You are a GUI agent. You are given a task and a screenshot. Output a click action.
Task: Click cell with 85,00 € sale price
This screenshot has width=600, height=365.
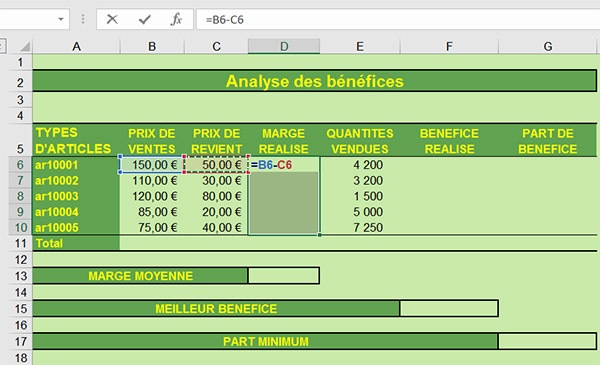[x=152, y=212]
